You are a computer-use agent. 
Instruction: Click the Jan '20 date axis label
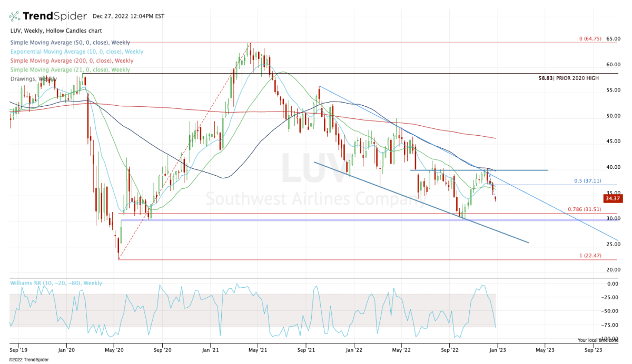66,349
